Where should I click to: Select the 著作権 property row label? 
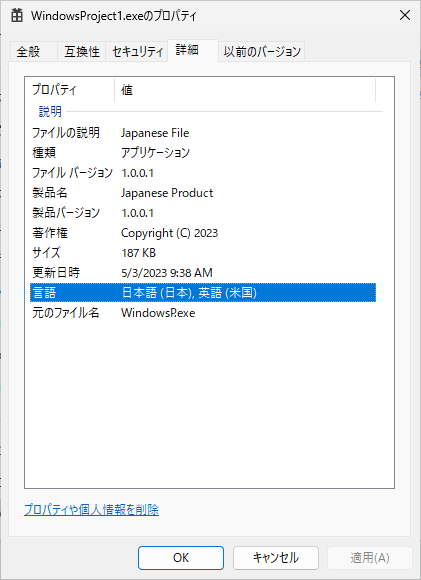tap(50, 233)
